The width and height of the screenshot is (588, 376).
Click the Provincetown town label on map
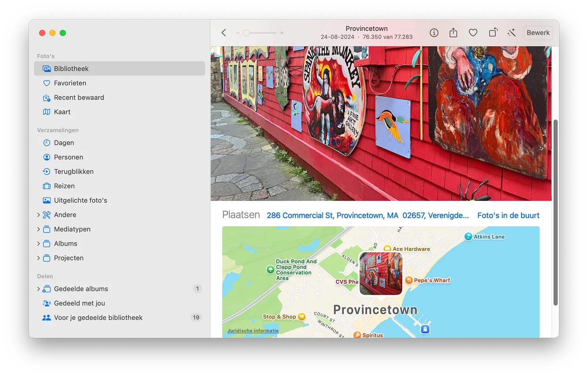[x=375, y=310]
